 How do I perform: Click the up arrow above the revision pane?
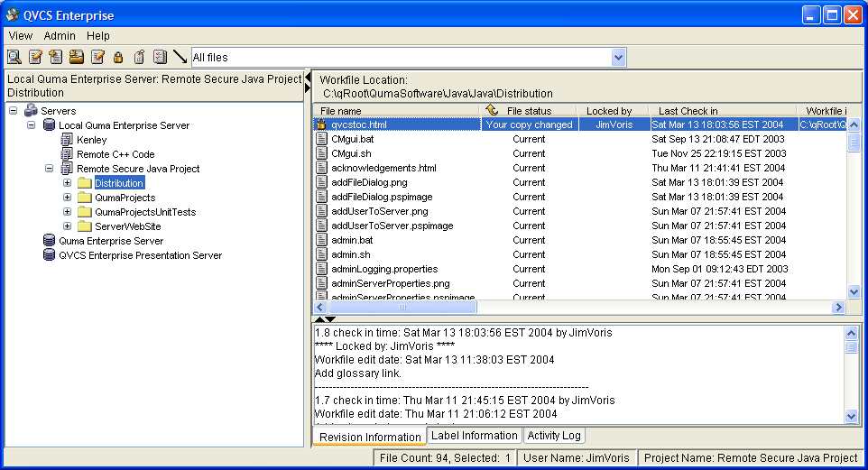(x=320, y=319)
